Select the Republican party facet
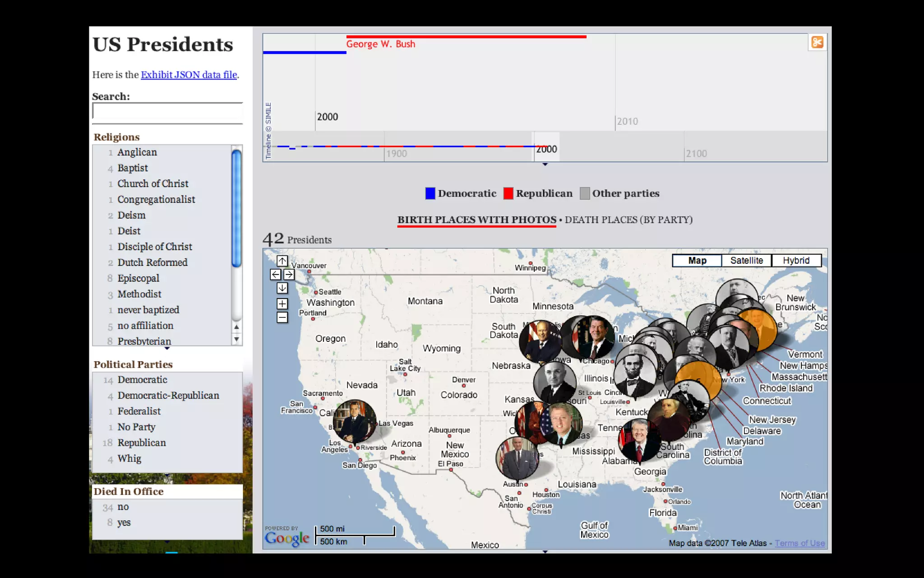This screenshot has height=578, width=924. point(142,443)
